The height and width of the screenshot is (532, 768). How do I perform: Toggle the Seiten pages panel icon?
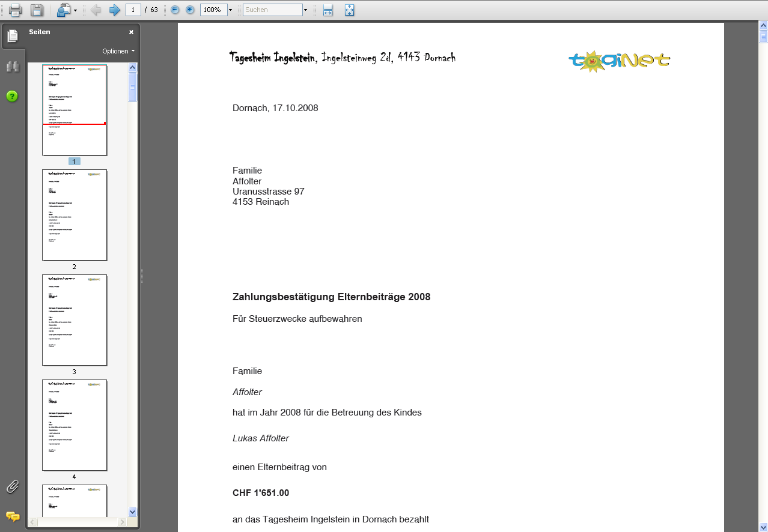[x=13, y=36]
